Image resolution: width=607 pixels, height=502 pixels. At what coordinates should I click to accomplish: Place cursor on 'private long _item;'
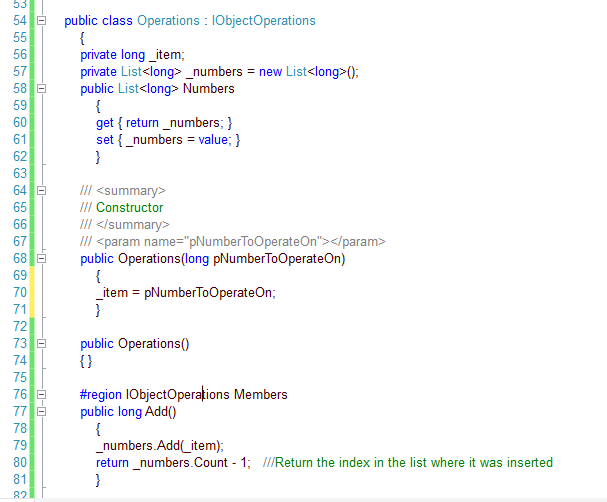132,55
